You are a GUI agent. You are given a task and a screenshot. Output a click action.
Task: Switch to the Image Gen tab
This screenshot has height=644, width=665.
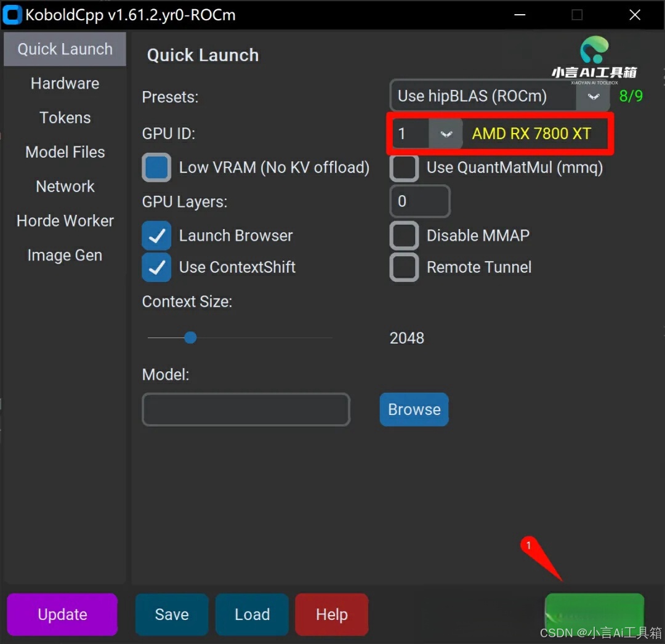click(65, 256)
